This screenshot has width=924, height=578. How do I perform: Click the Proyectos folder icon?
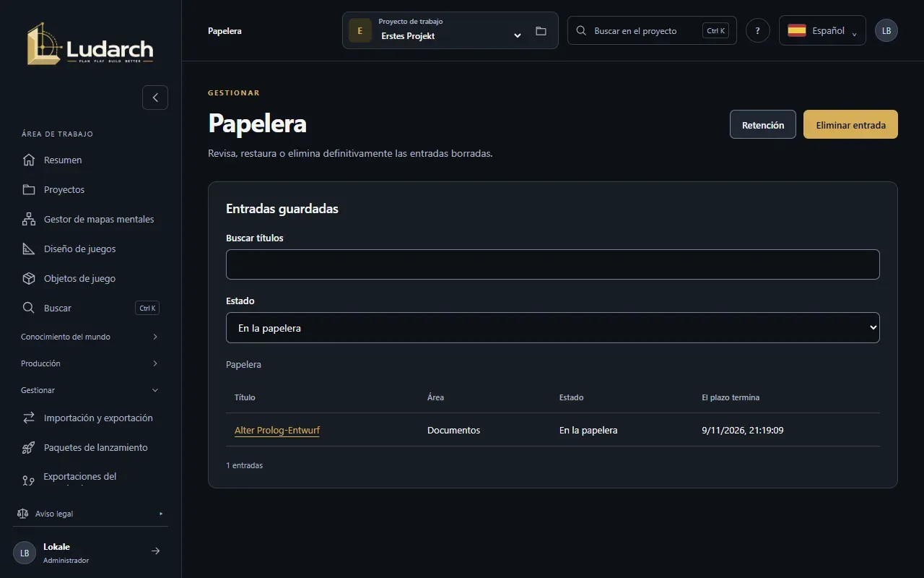[x=29, y=189]
